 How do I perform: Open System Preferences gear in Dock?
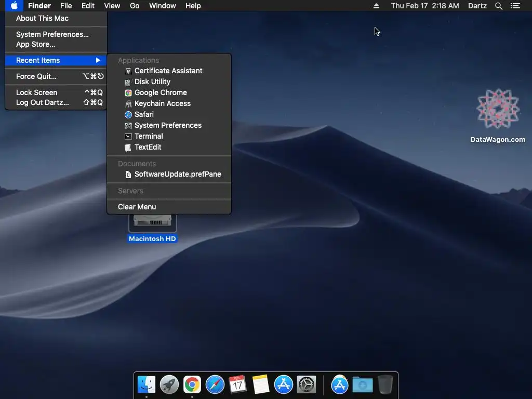(x=307, y=385)
